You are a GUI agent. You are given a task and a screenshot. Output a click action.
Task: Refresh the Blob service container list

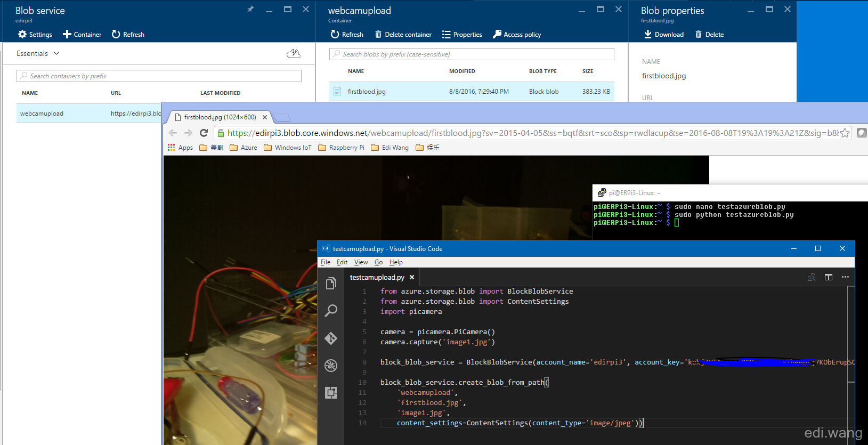point(128,35)
